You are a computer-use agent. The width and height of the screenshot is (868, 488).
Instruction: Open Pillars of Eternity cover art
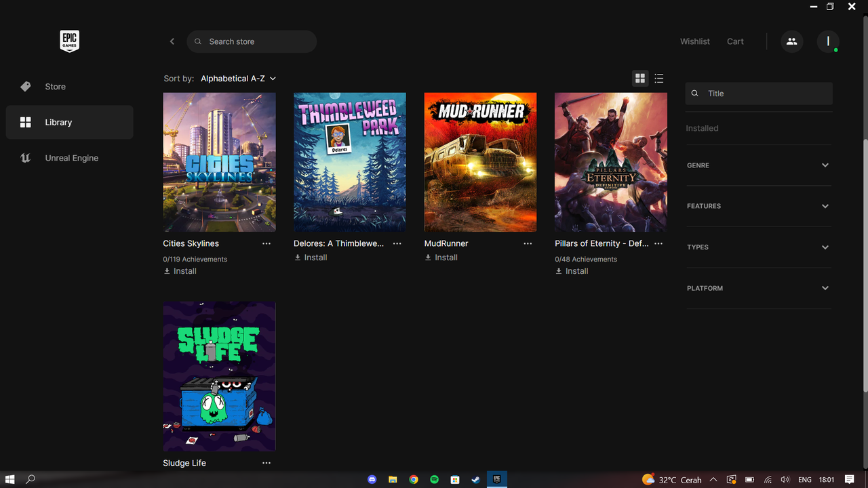pos(611,162)
